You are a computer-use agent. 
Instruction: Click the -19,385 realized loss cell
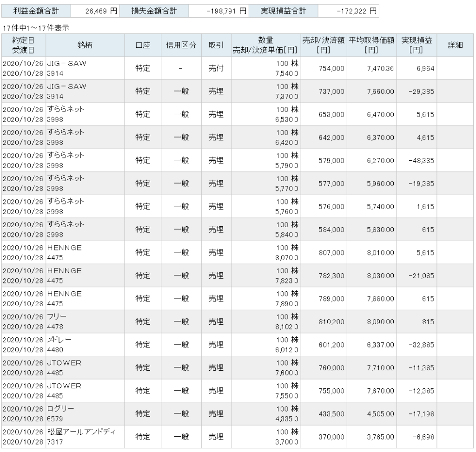point(416,183)
